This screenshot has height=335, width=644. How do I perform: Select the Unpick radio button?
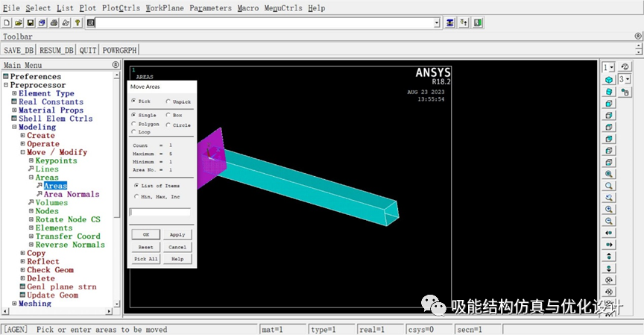tap(168, 101)
